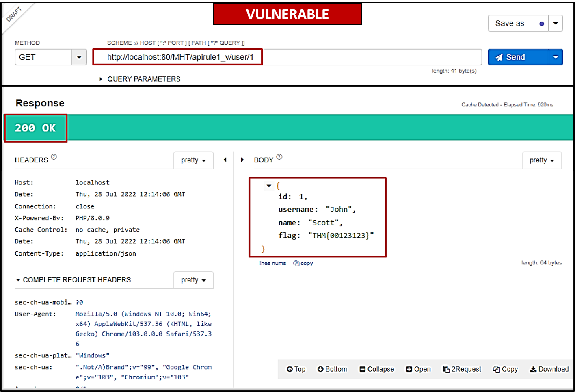Open the Save as dropdown arrow
The image size is (575, 392).
click(x=556, y=24)
